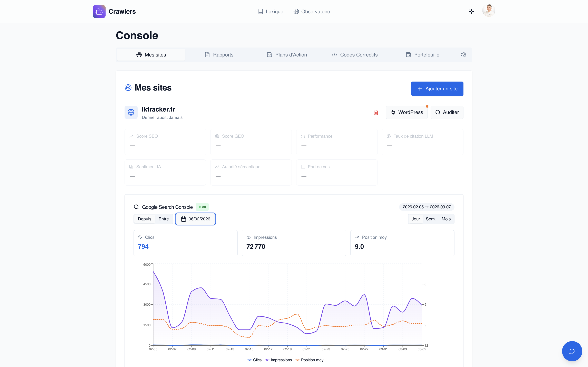Open the Google Search Console search icon

[136, 207]
